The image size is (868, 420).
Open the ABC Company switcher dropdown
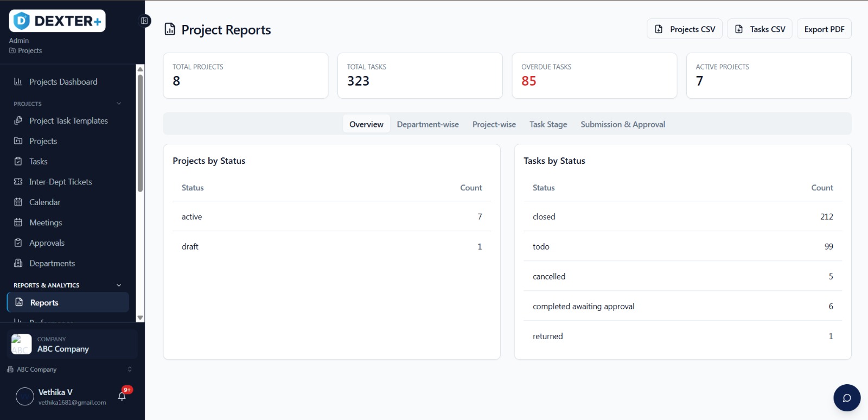point(69,370)
